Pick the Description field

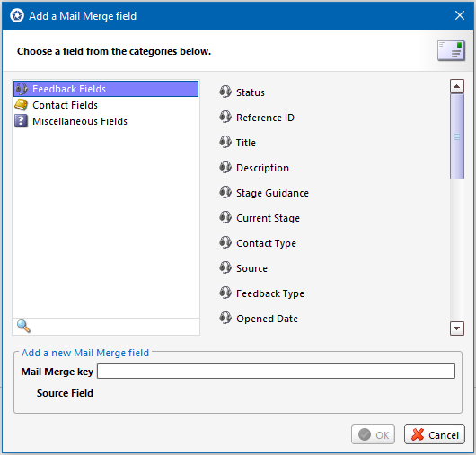[262, 168]
